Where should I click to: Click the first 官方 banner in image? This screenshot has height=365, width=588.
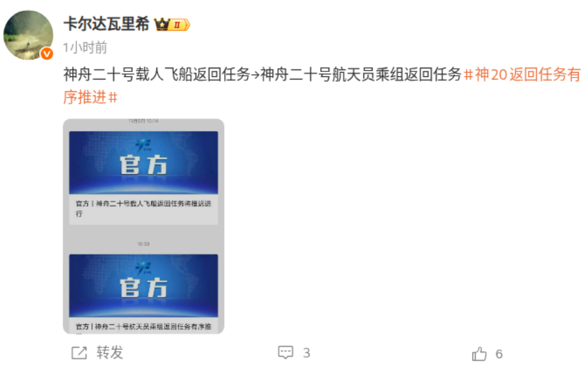point(143,163)
